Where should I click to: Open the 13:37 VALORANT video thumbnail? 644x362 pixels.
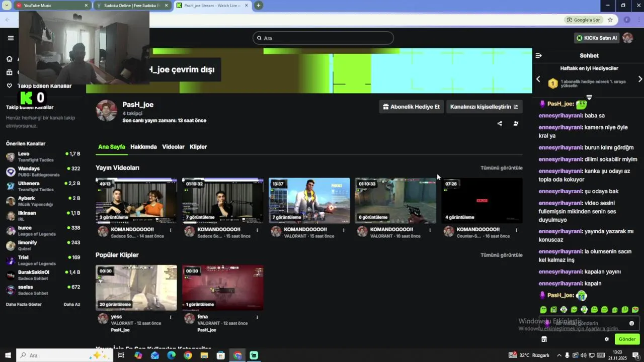[309, 201]
